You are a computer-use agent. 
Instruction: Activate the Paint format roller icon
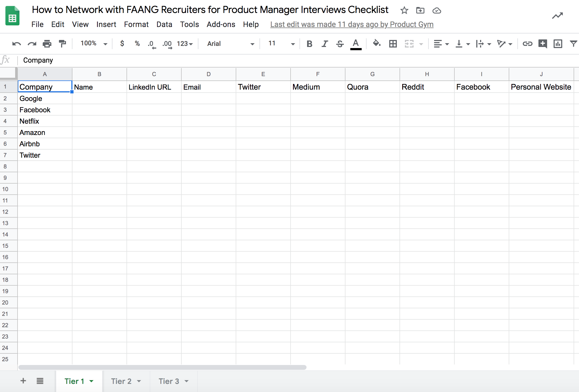(x=62, y=44)
